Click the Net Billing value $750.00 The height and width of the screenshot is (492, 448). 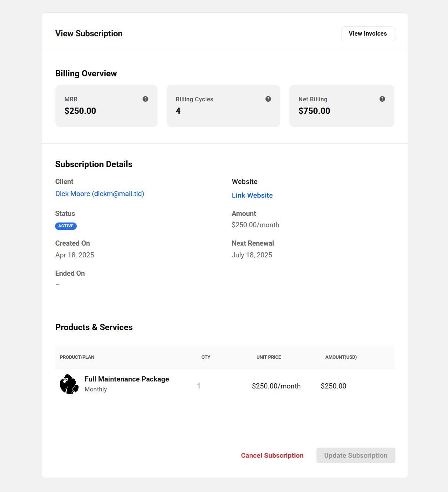(314, 111)
